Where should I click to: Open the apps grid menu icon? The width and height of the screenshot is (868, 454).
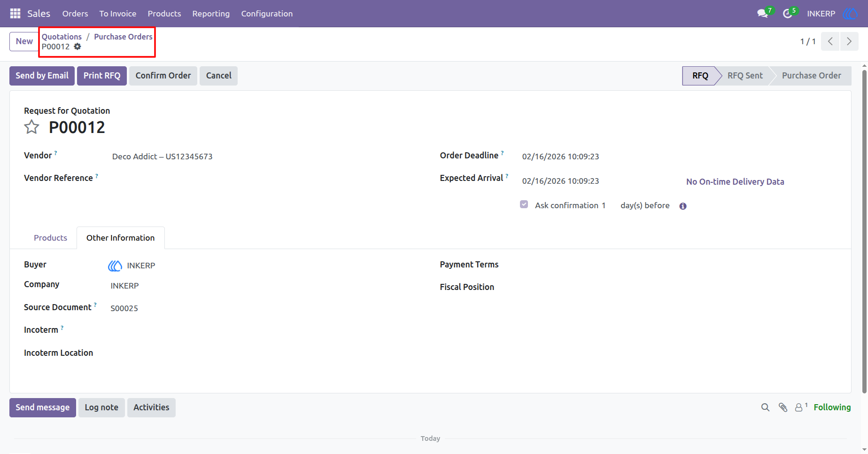pos(15,14)
